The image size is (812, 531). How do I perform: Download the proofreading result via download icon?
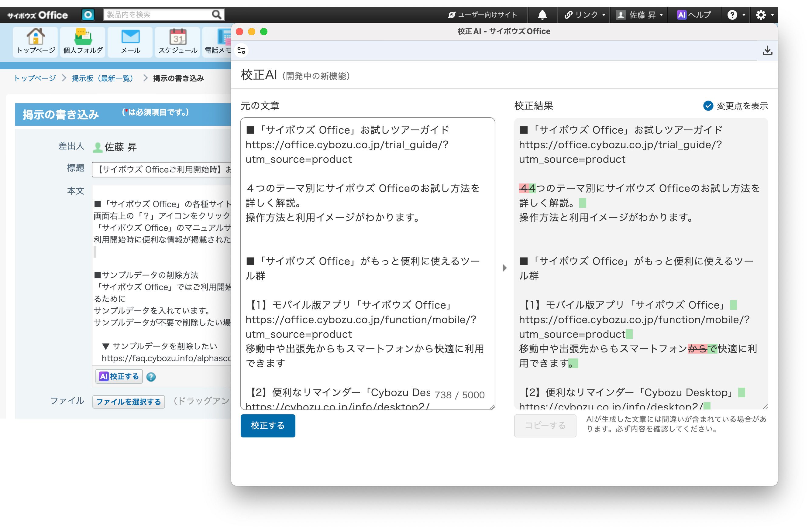768,50
